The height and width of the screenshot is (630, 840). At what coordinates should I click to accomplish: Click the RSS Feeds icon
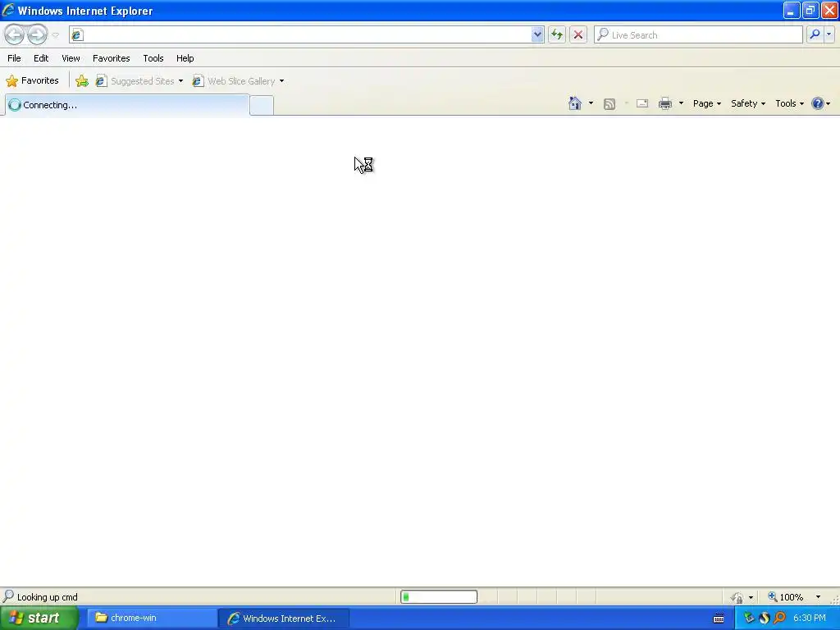click(609, 104)
